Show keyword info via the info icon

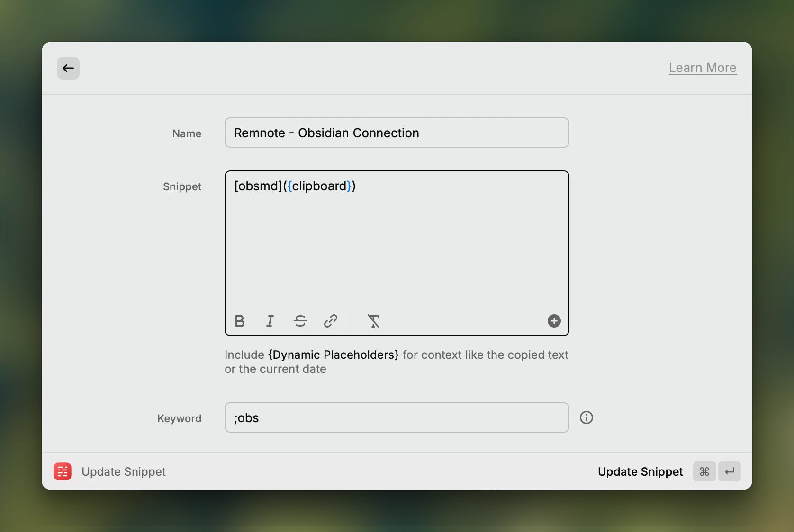tap(586, 417)
